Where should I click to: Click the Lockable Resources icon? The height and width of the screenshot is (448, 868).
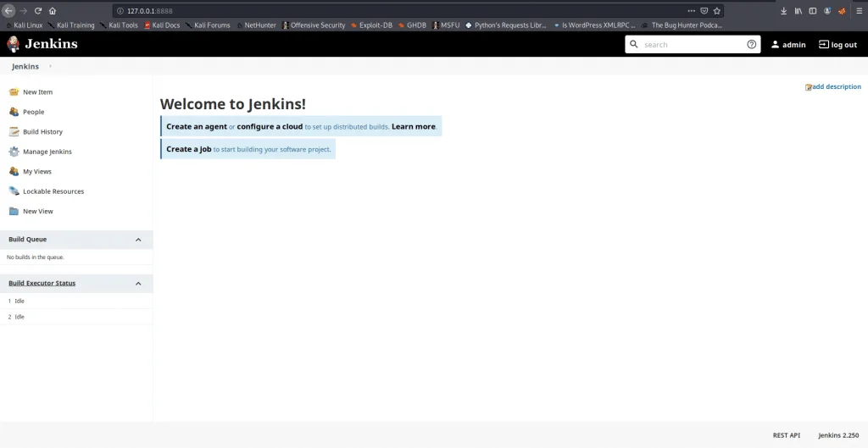point(14,191)
